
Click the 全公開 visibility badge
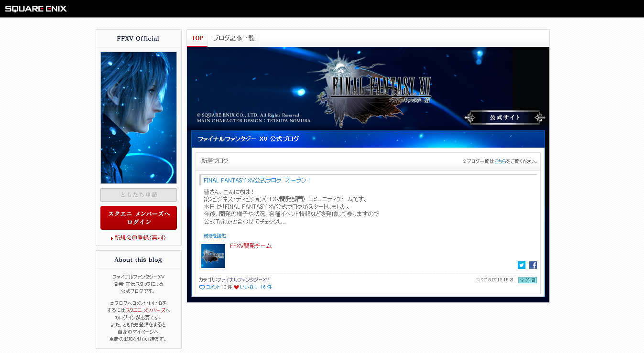click(x=527, y=280)
